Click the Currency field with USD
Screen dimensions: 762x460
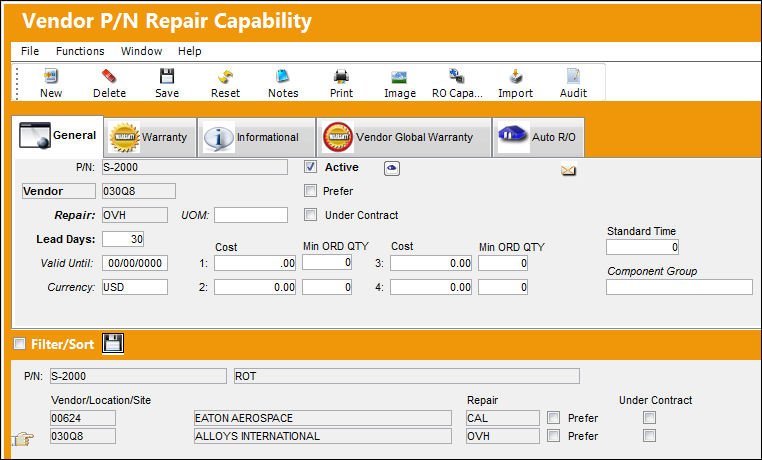(135, 287)
